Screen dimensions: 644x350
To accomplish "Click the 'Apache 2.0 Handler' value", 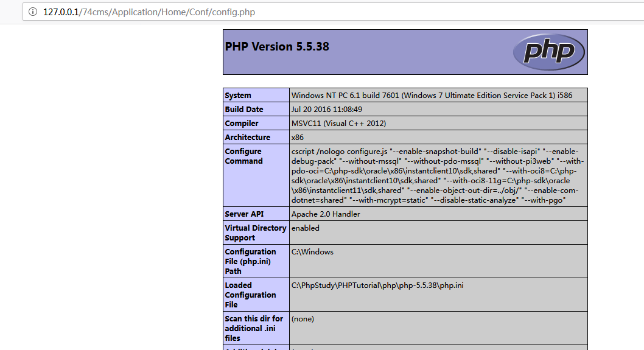I will [326, 214].
